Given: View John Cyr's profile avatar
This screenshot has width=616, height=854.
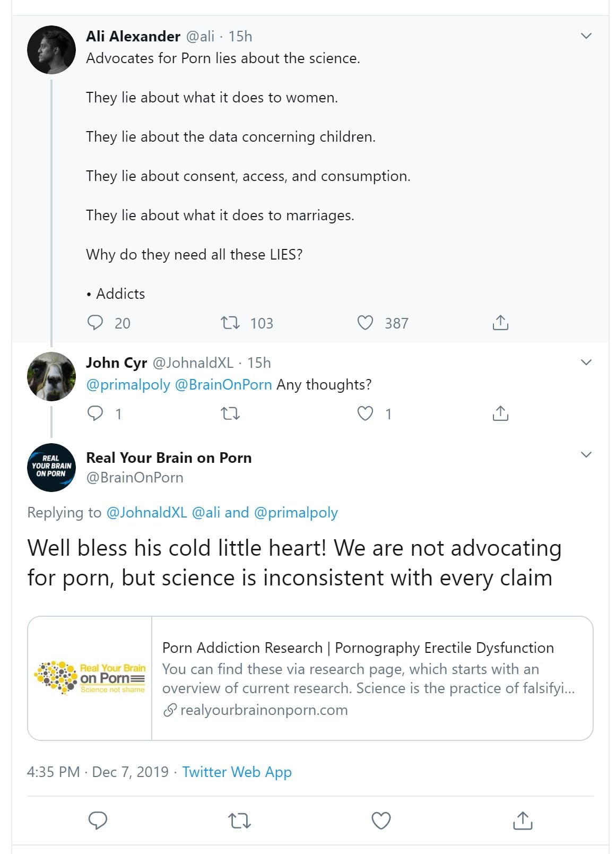Looking at the screenshot, I should 51,376.
